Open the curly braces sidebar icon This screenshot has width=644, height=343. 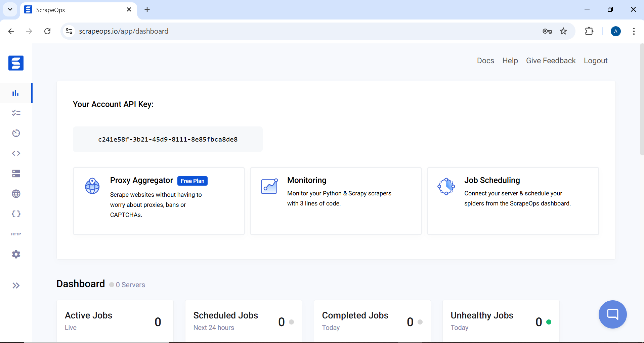pos(16,214)
